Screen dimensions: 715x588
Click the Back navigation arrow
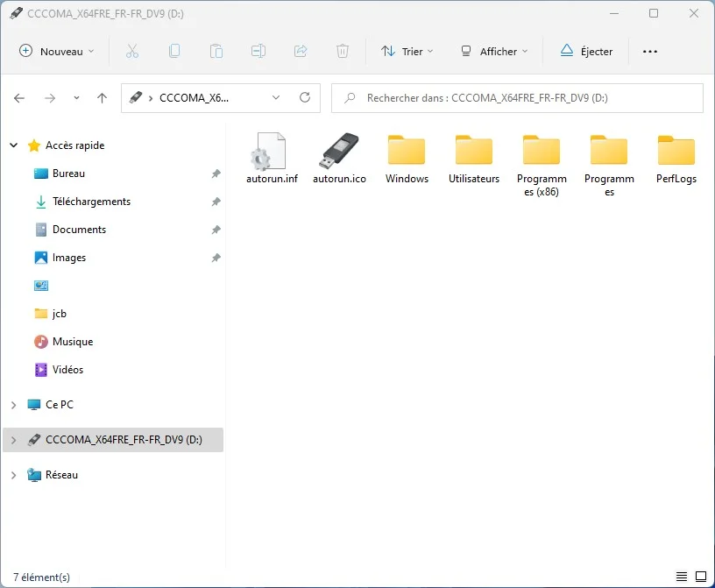(x=19, y=98)
